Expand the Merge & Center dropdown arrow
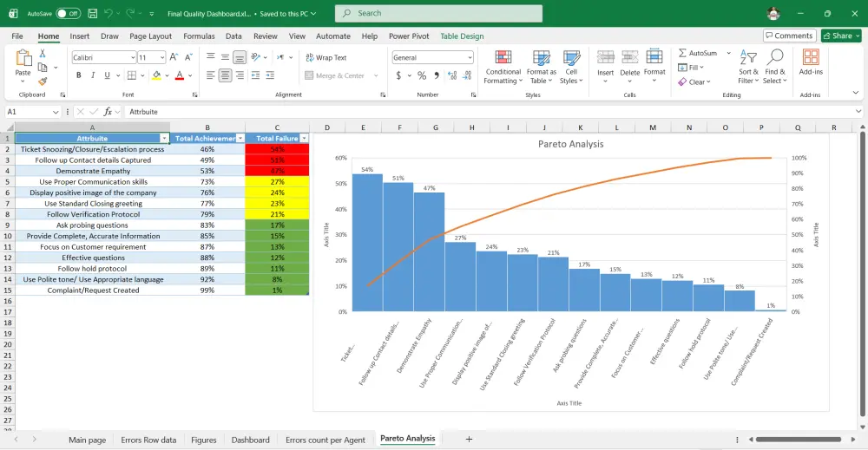The width and height of the screenshot is (868, 450). click(x=376, y=75)
